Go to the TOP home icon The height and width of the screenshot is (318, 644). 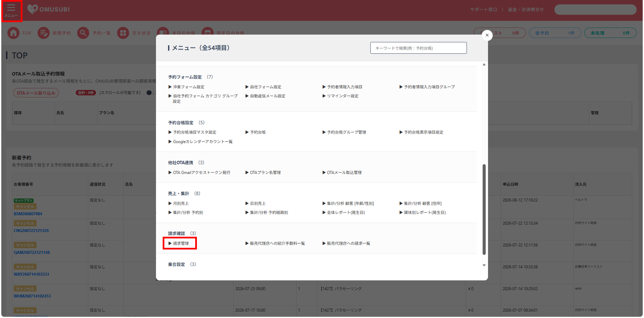click(13, 33)
